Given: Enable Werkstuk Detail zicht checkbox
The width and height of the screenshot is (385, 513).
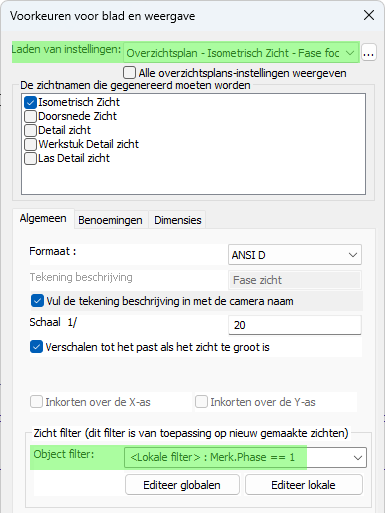Looking at the screenshot, I should tap(30, 144).
